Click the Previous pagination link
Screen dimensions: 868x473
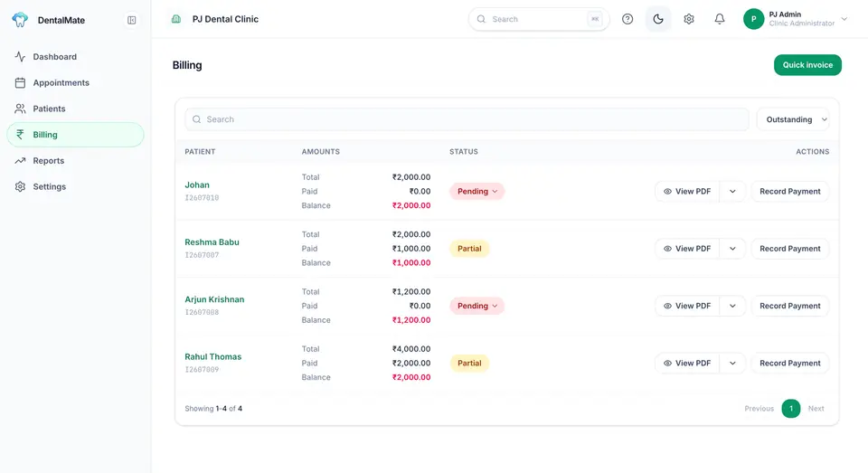759,409
